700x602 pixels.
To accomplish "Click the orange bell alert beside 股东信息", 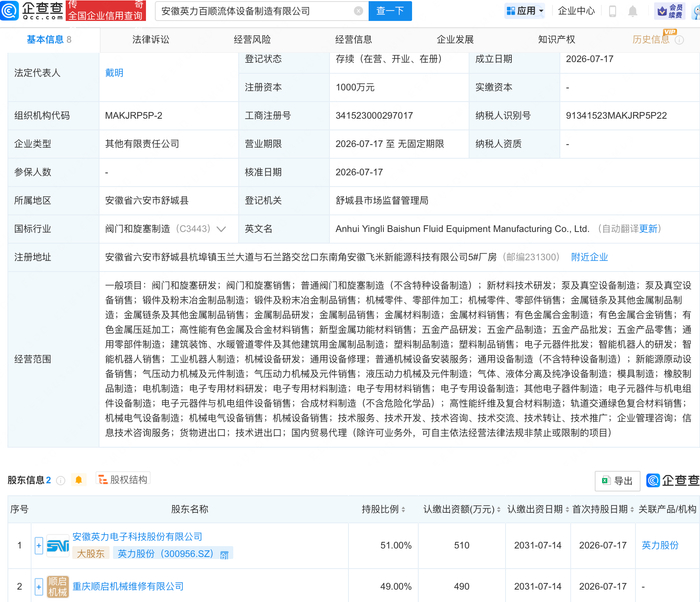I will 79,480.
